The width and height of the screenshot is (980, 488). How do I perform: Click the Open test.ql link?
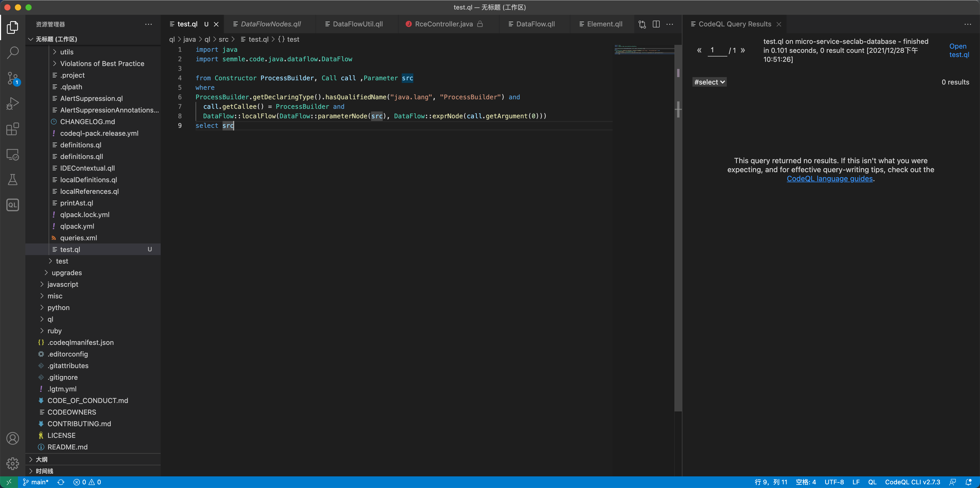[x=959, y=50]
